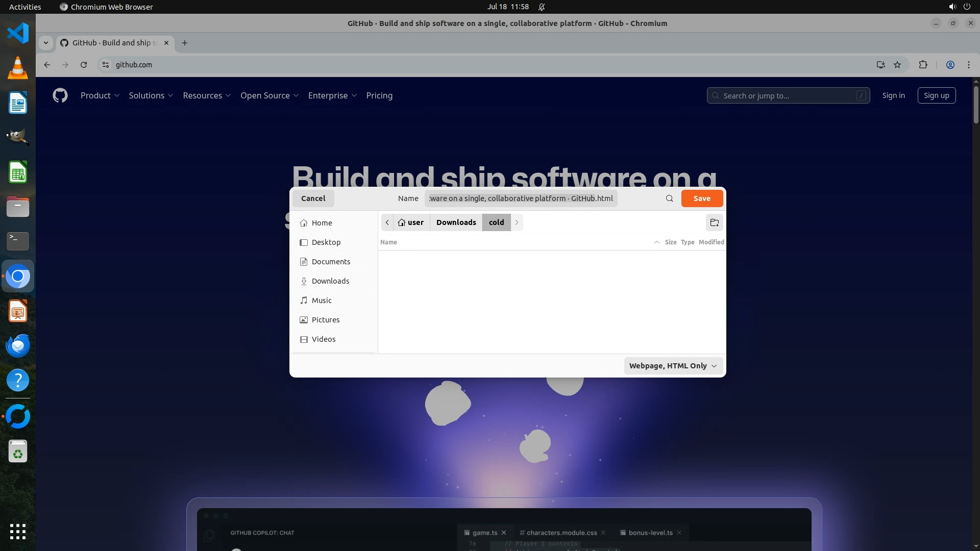
Task: Open the tab search chevron dropdown
Action: [46, 43]
